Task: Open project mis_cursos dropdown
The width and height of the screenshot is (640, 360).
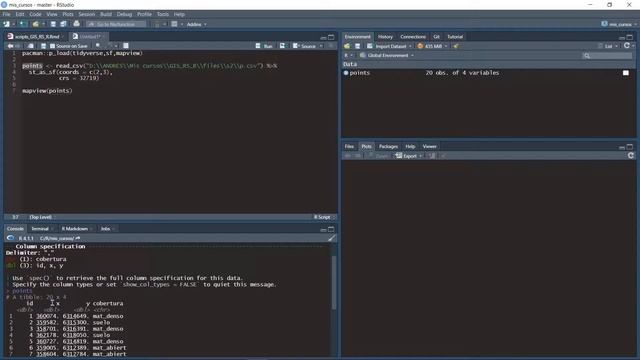Action: tap(619, 24)
